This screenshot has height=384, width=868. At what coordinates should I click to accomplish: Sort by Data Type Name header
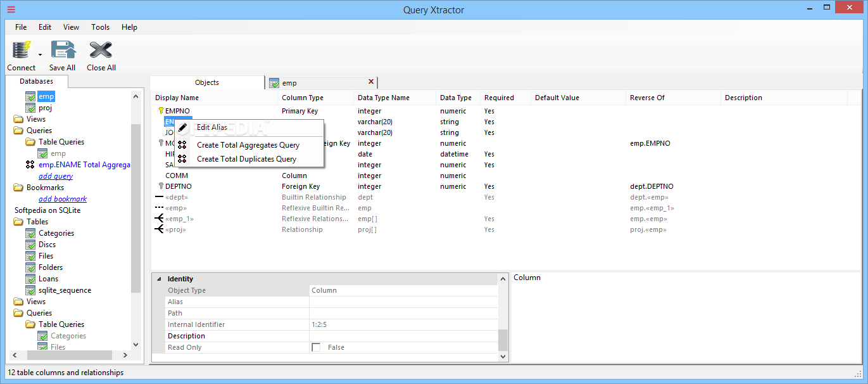coord(394,98)
